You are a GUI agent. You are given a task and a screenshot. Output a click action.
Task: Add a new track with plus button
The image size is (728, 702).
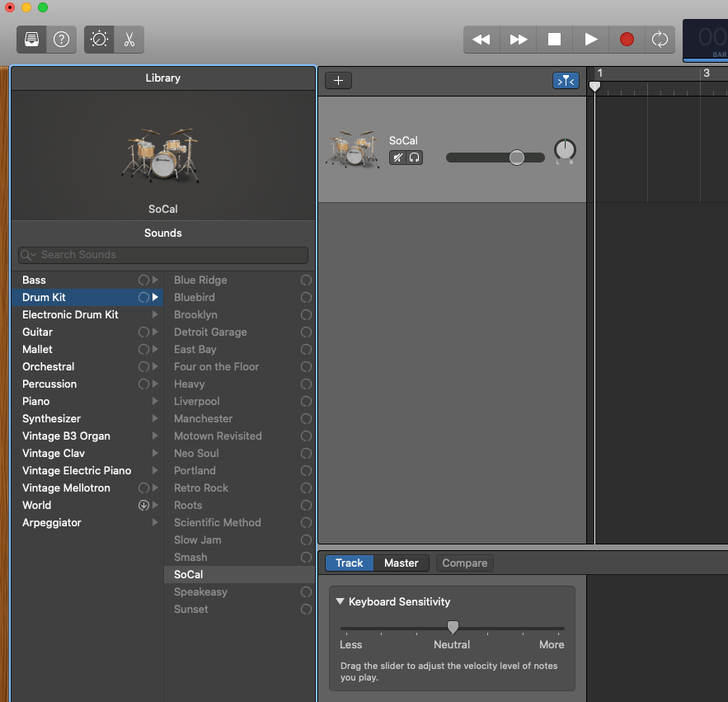(x=339, y=80)
